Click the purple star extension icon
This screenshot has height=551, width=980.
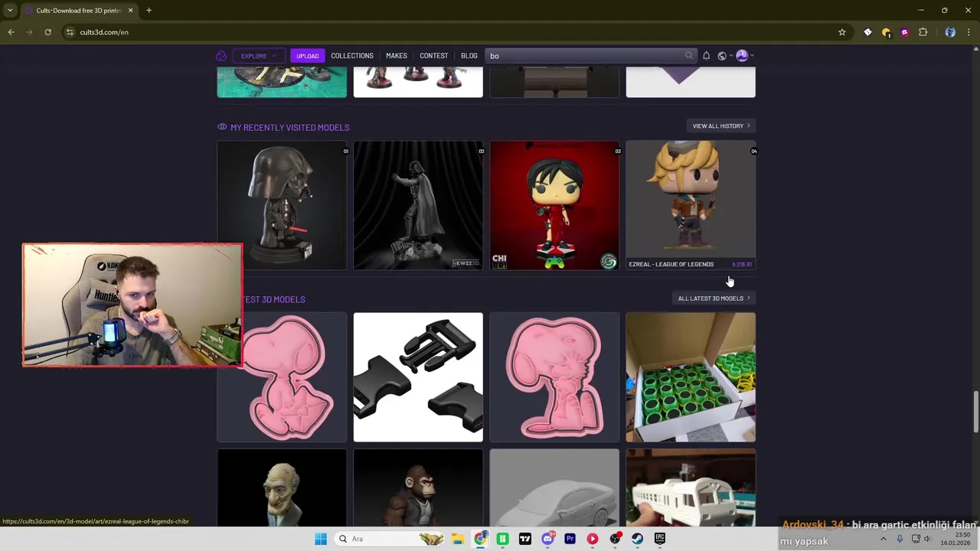click(x=904, y=32)
